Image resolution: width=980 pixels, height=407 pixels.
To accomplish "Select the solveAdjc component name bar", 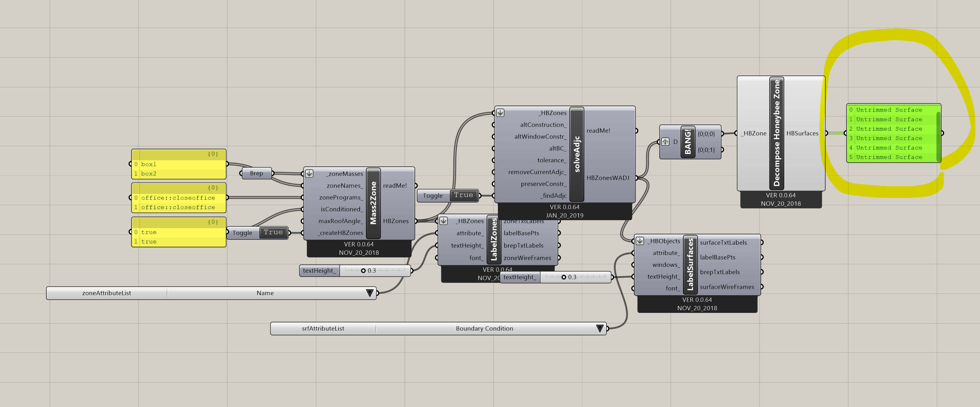I will (577, 154).
